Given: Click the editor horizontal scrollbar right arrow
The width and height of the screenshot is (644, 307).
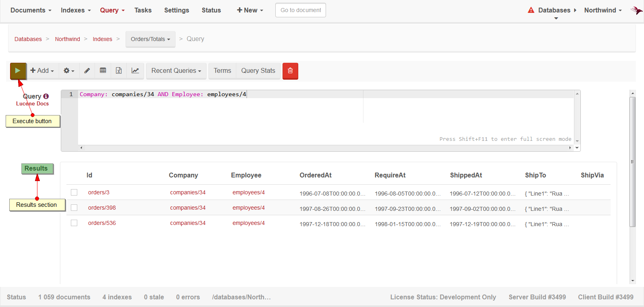Looking at the screenshot, I should click(x=570, y=148).
